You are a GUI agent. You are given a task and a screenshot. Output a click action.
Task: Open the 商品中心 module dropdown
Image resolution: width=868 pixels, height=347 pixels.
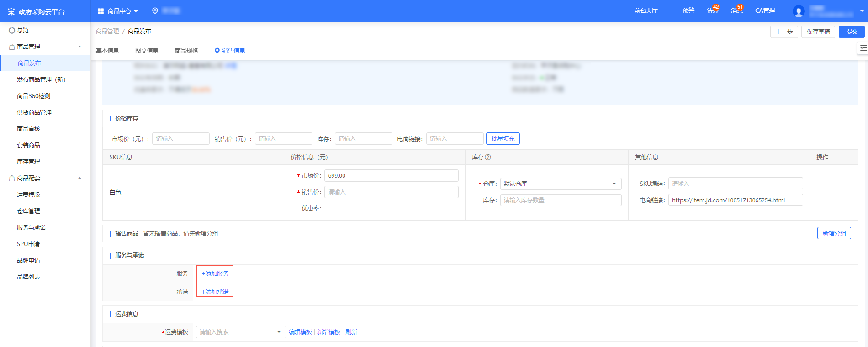(x=118, y=11)
